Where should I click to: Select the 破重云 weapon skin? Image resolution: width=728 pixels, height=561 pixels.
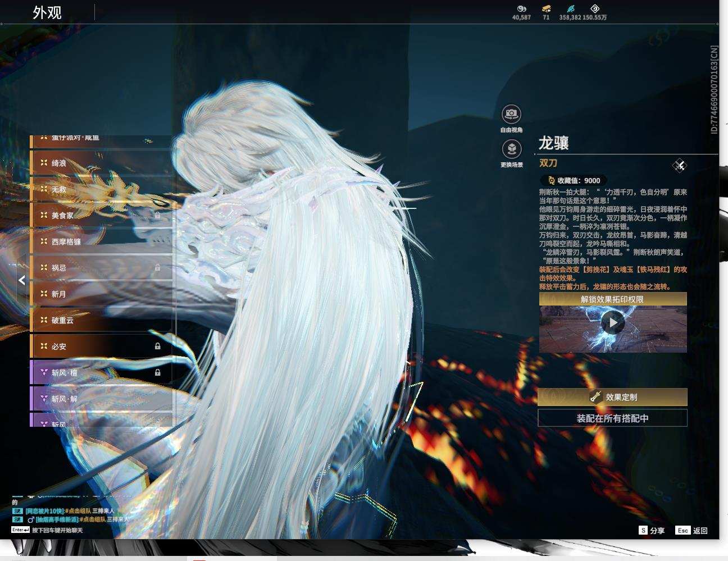pyautogui.click(x=101, y=320)
